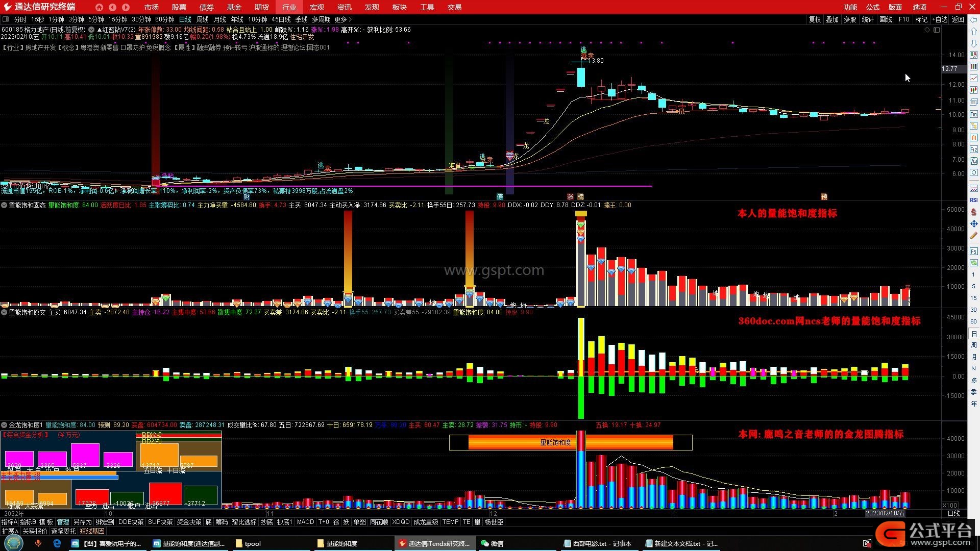Click the +自选 button
This screenshot has height=551, width=980.
click(940, 19)
